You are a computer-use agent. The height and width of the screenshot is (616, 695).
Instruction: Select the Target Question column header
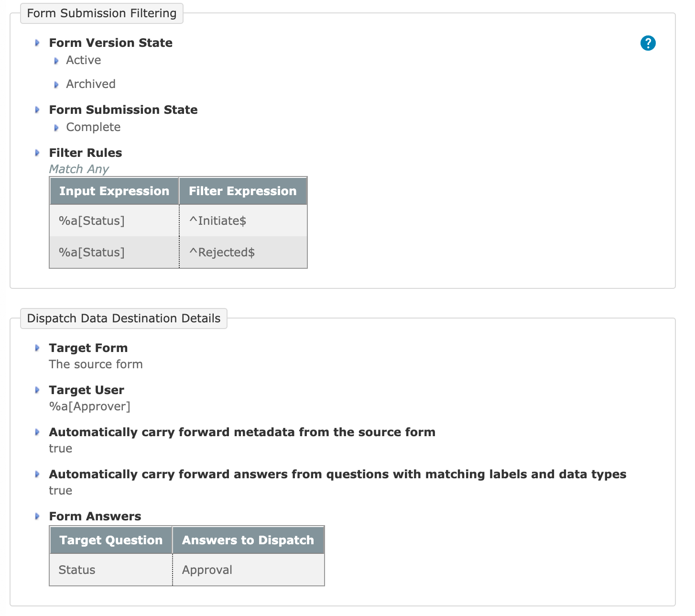coord(111,540)
